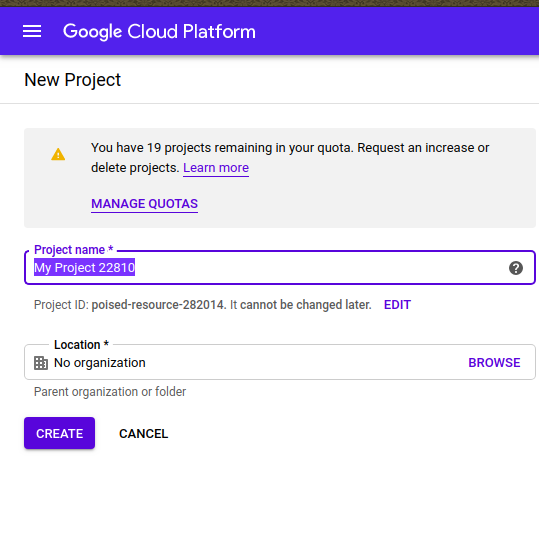Follow the Learn more link

pos(216,168)
